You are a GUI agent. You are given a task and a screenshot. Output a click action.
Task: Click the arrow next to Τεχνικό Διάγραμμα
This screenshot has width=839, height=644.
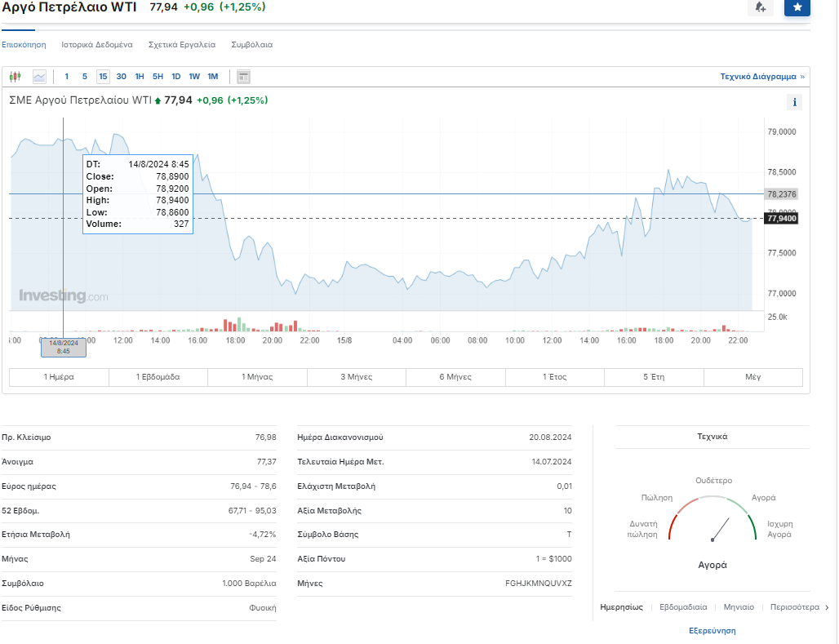pos(802,77)
